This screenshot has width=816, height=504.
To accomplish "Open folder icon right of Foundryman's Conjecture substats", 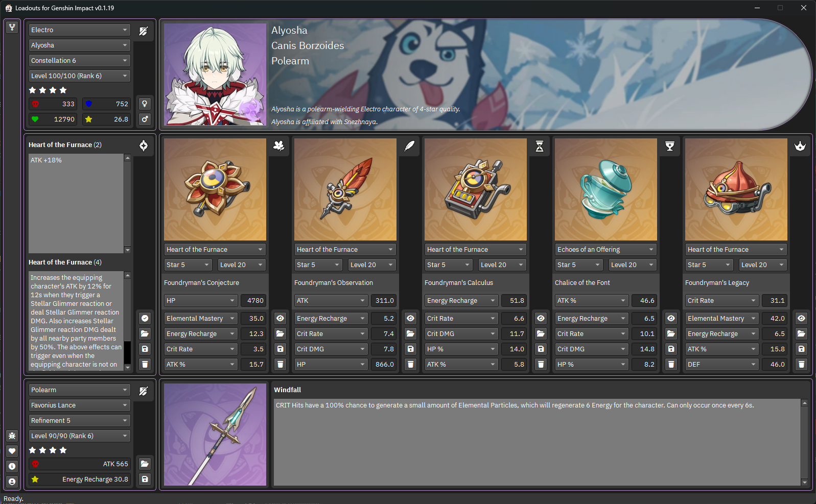I will click(x=281, y=334).
